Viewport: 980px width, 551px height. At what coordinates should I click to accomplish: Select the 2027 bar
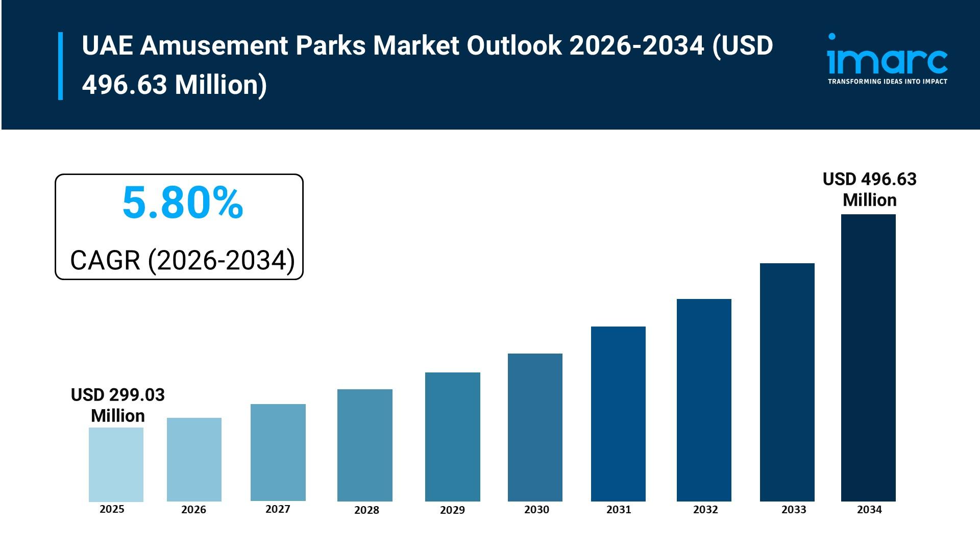coord(278,453)
